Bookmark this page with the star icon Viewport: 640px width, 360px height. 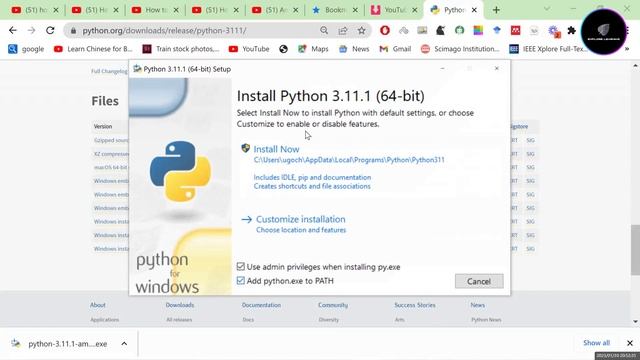(x=362, y=31)
